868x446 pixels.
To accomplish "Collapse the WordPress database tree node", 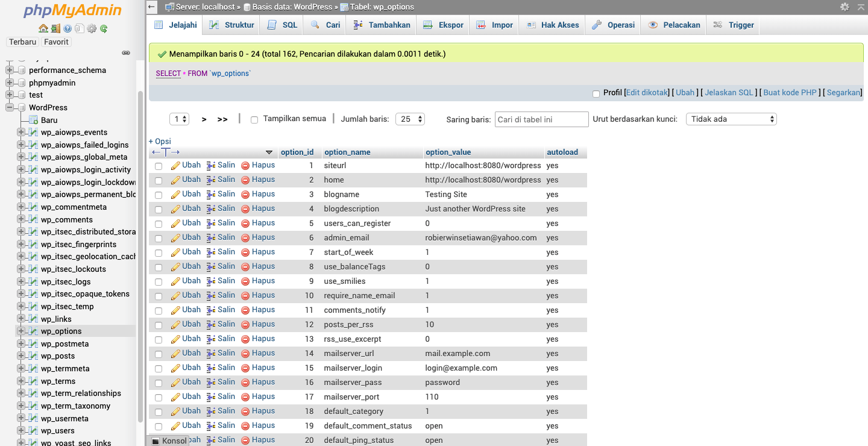I will 10,107.
